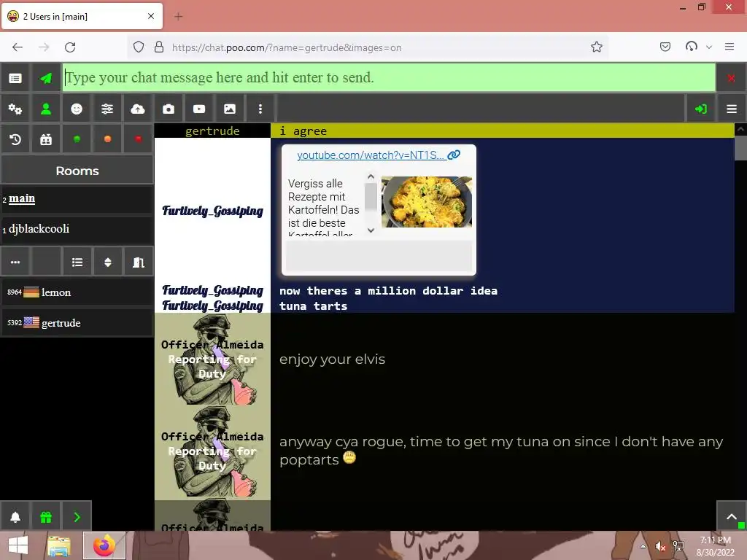Click Officer Almeida avatar beside enjoy your elvis
The width and height of the screenshot is (747, 560).
212,359
